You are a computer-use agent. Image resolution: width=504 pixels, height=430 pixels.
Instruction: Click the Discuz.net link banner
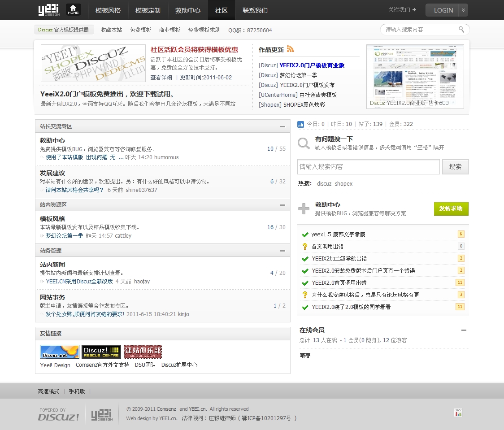pyautogui.click(x=60, y=352)
